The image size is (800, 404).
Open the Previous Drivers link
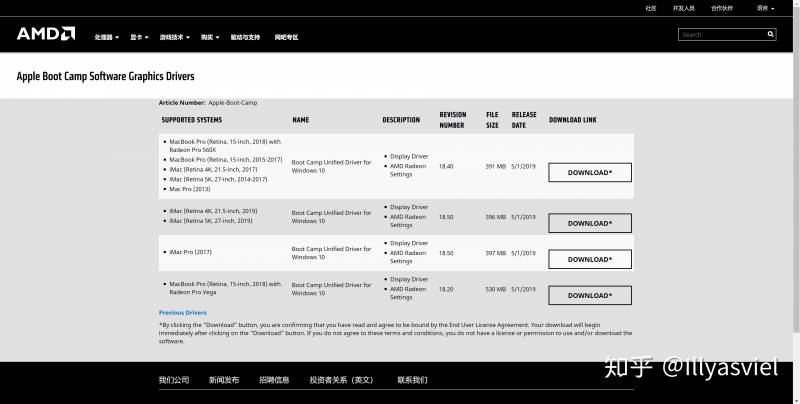point(183,313)
